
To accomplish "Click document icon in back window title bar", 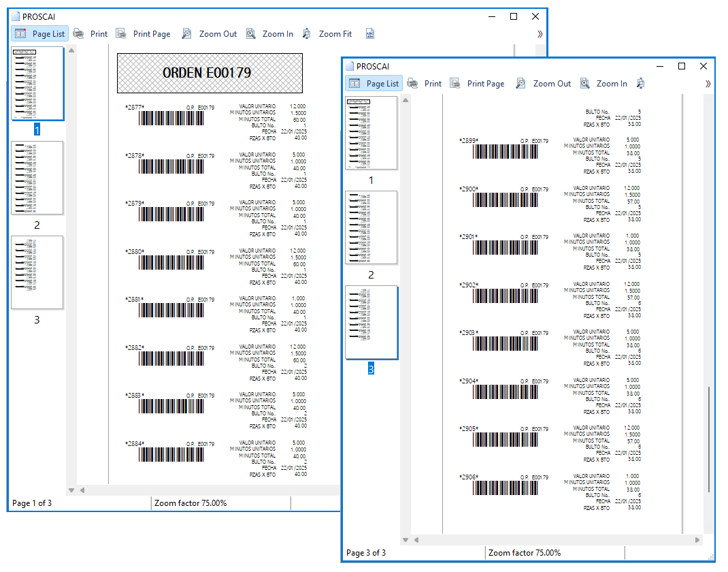I will pyautogui.click(x=16, y=16).
